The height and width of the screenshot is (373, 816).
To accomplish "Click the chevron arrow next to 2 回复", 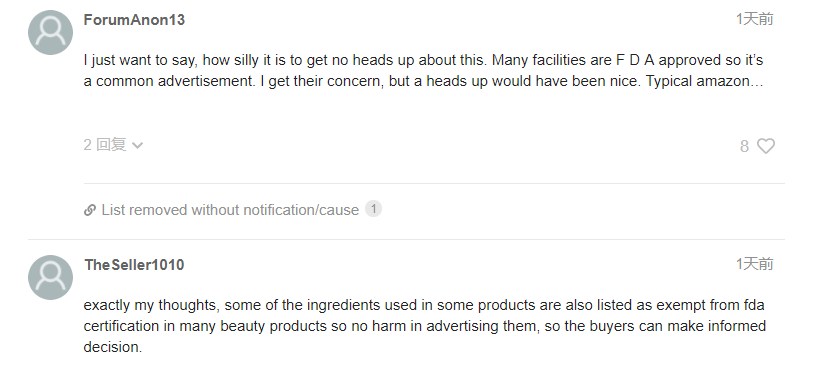I will pyautogui.click(x=137, y=146).
